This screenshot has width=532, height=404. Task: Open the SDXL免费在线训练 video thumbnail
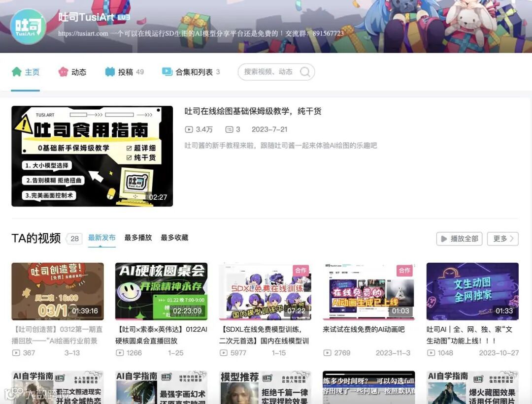tap(265, 291)
